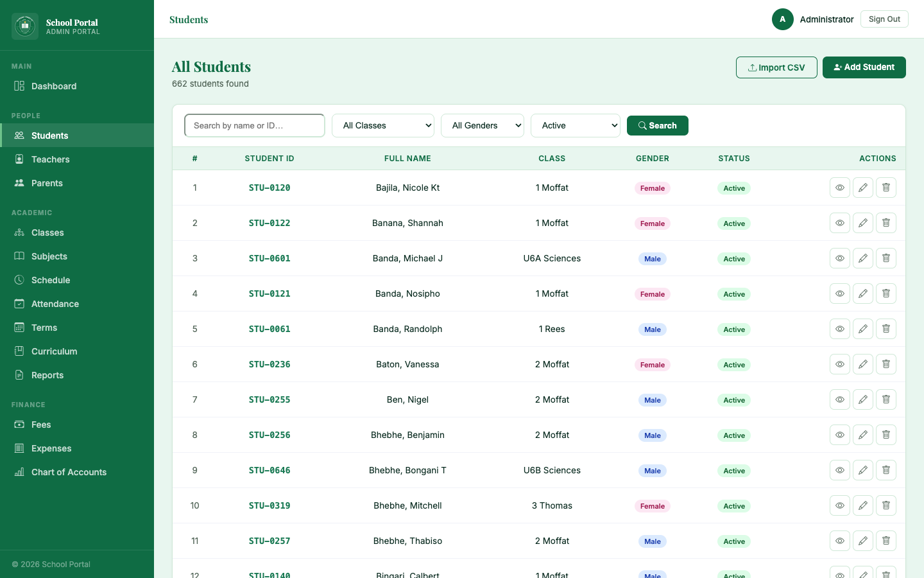Open the Attendance sidebar item
924x578 pixels.
[x=55, y=304]
